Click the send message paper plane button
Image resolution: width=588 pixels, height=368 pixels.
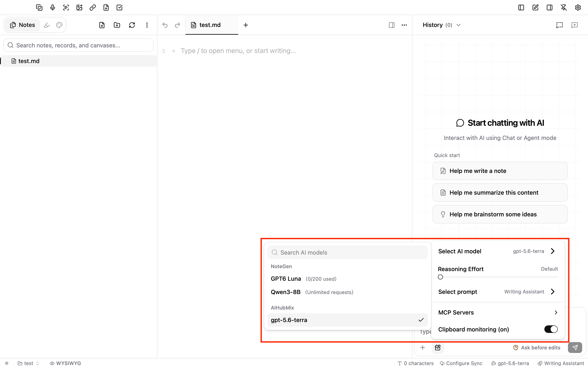click(x=575, y=347)
